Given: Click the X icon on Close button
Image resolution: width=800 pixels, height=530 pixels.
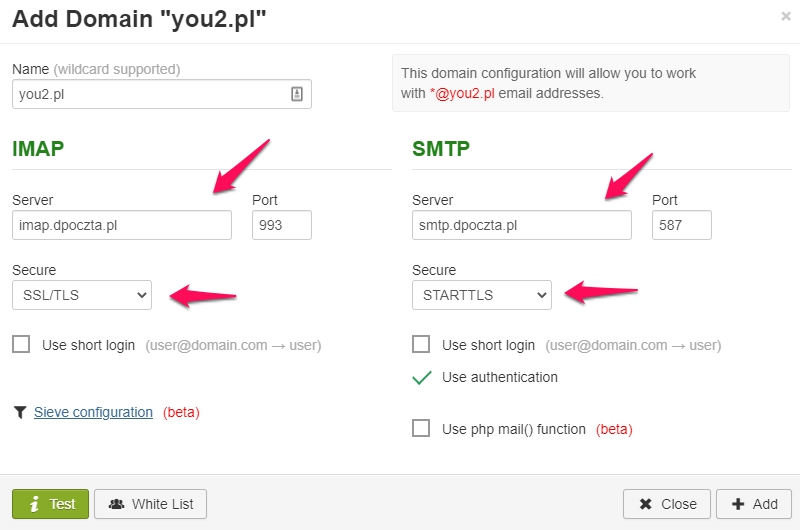Looking at the screenshot, I should click(645, 504).
